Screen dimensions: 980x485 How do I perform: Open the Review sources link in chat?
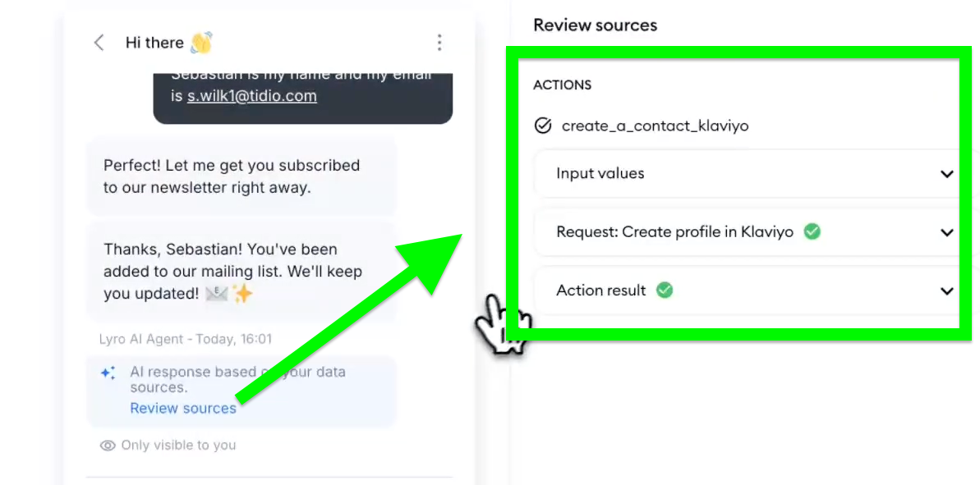click(183, 408)
